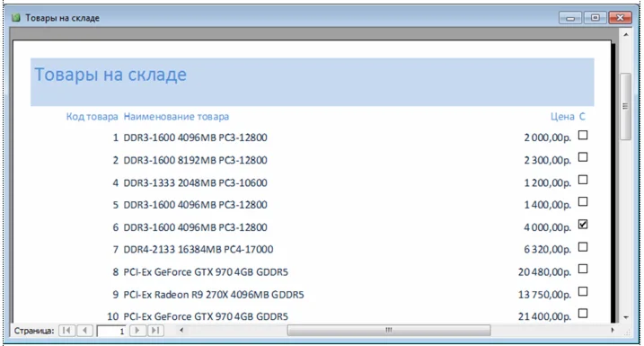Image resolution: width=644 pixels, height=346 pixels.
Task: Go to first page navigation button
Action: [67, 331]
